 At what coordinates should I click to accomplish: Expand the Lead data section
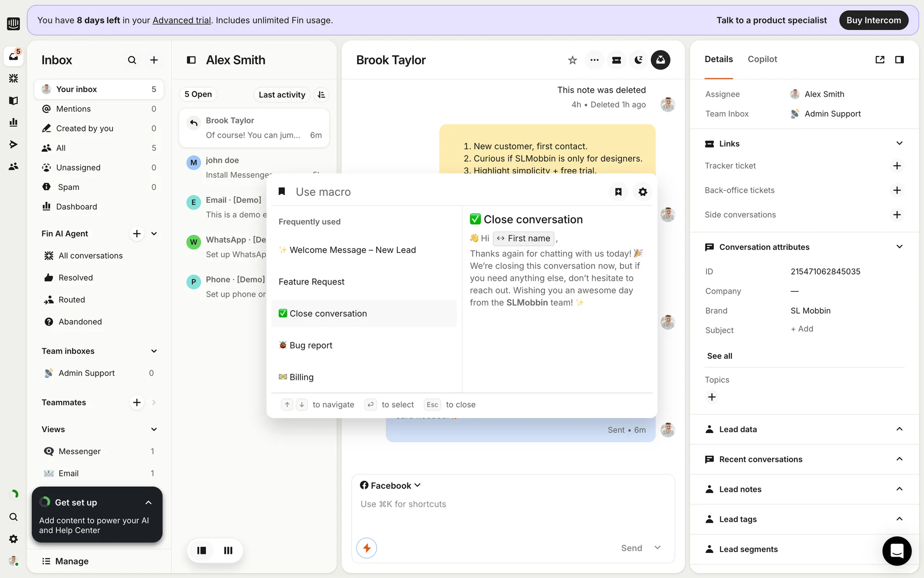899,429
